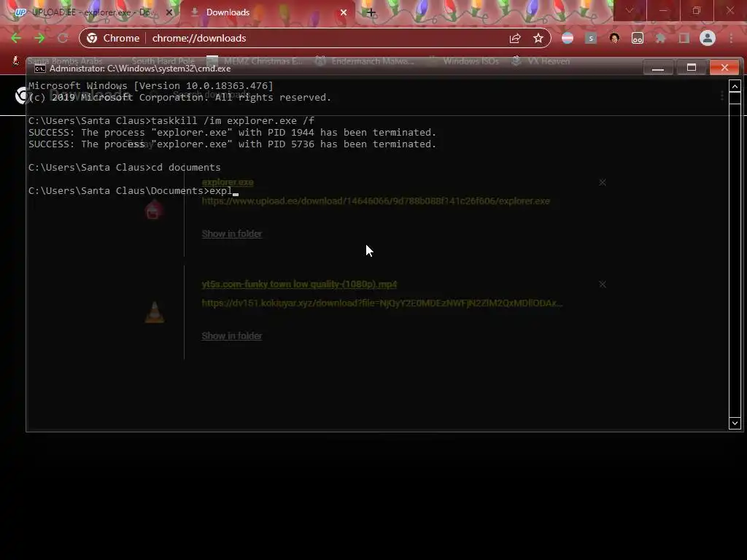Viewport: 747px width, 560px height.
Task: Close the UPLOAD.EE tab
Action: point(169,12)
